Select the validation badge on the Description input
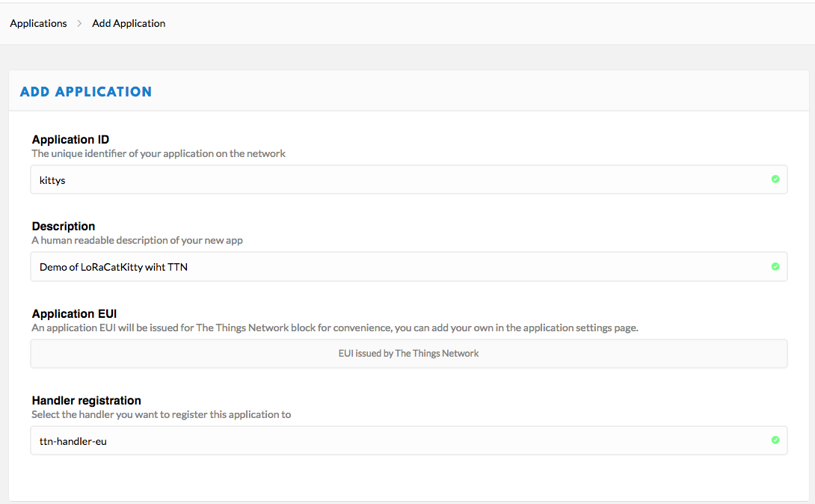 tap(775, 266)
